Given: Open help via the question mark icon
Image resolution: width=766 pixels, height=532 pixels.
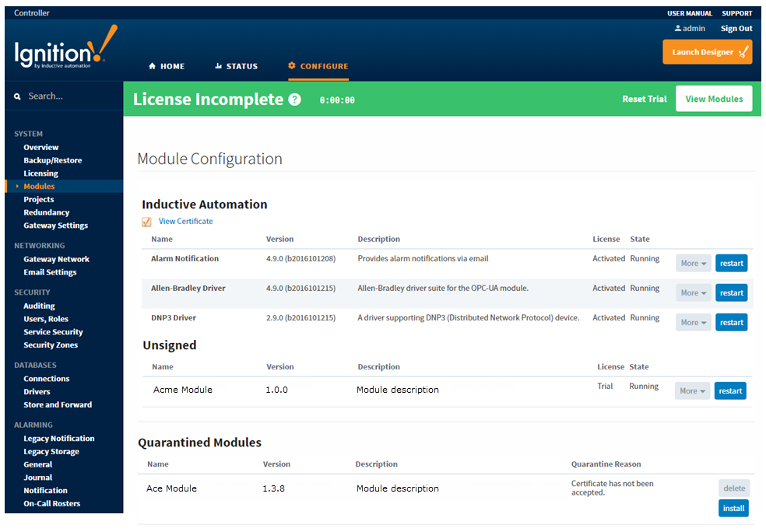Looking at the screenshot, I should [293, 99].
